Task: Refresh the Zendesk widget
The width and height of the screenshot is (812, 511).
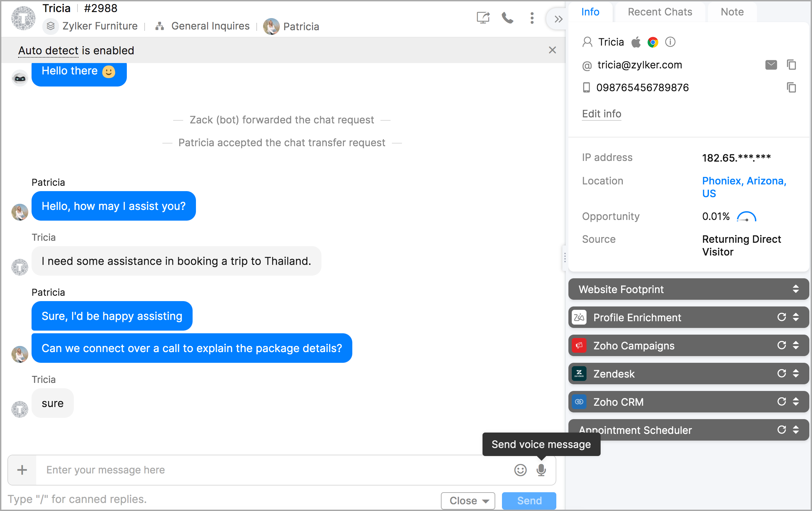Action: (x=781, y=374)
